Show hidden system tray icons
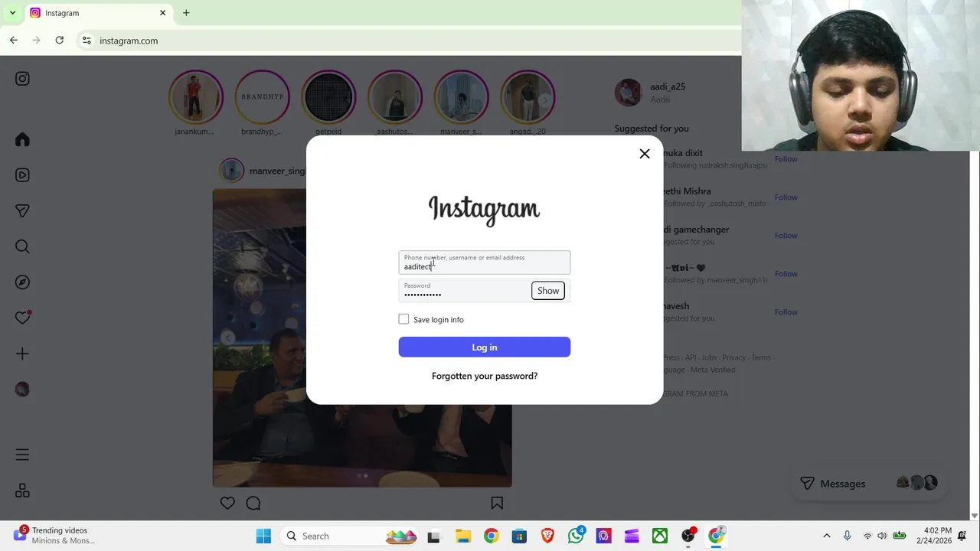 pos(826,536)
